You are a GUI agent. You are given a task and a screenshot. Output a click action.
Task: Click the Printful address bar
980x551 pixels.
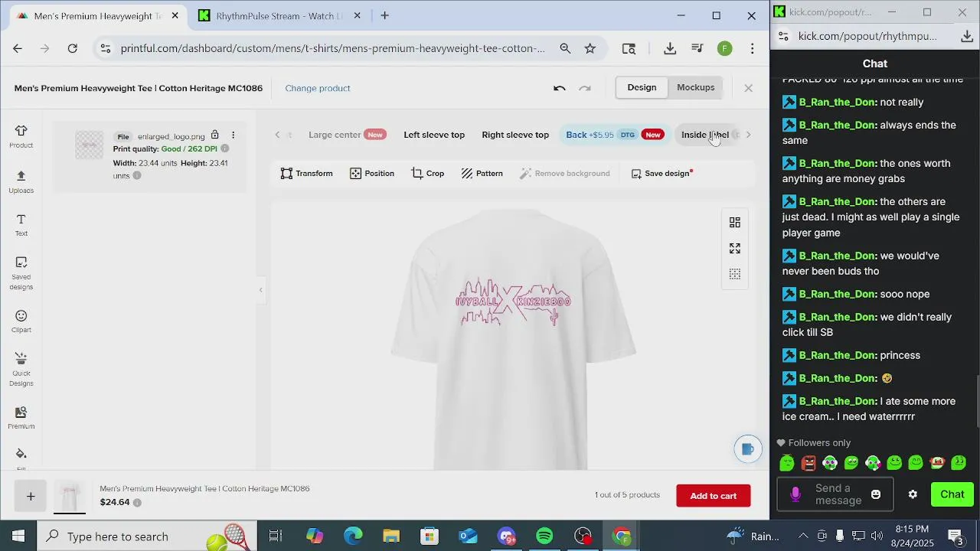pos(332,48)
